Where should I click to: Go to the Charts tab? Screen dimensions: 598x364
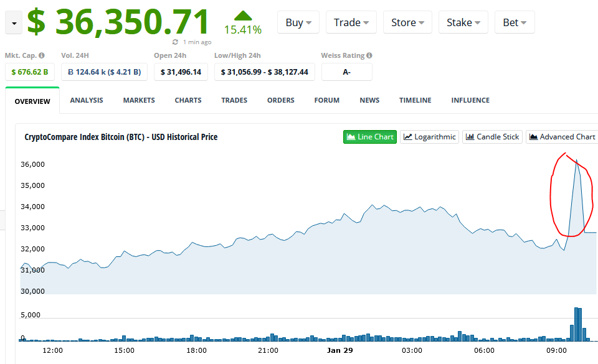(188, 100)
